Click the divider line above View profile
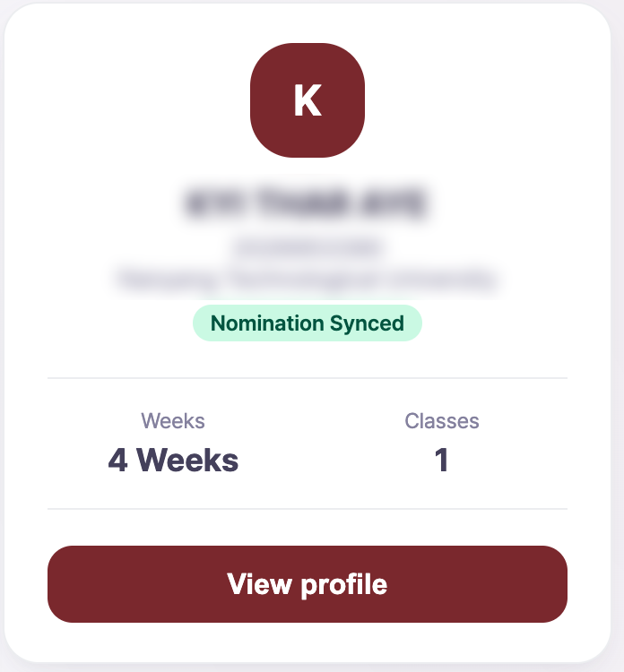This screenshot has width=624, height=672. [x=308, y=509]
